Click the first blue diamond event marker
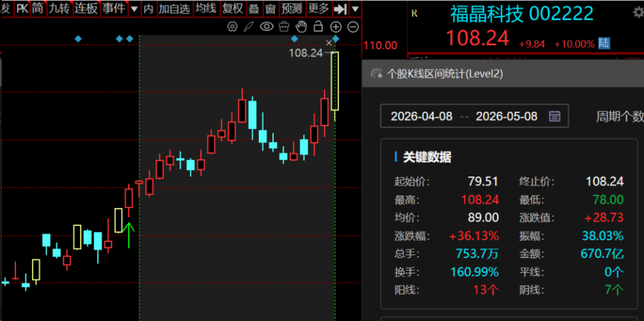This screenshot has height=321, width=644. point(78,39)
